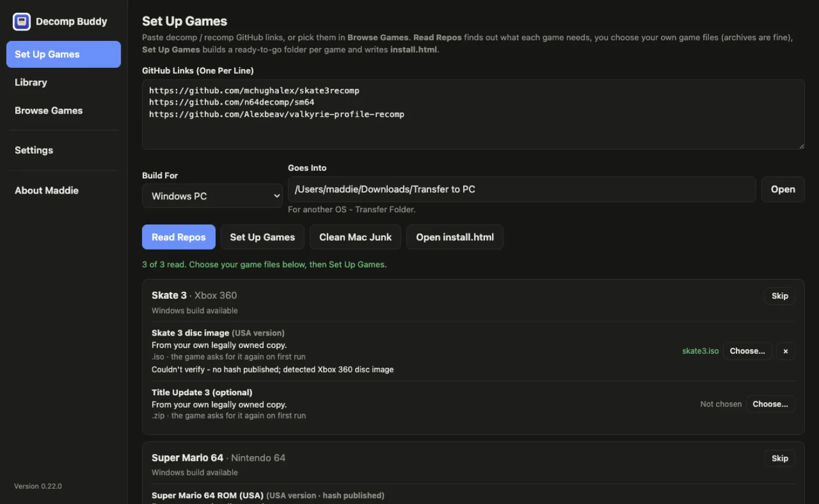The width and height of the screenshot is (819, 504).
Task: Click the "Skate 3 disc image" label
Action: (x=190, y=333)
